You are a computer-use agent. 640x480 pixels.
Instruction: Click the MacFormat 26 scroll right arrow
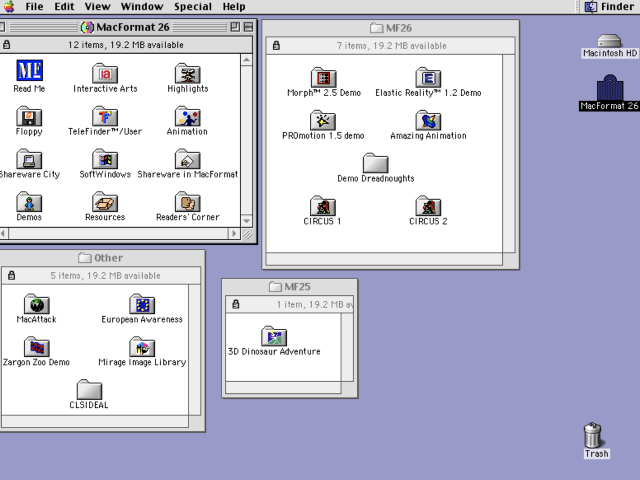(x=234, y=234)
